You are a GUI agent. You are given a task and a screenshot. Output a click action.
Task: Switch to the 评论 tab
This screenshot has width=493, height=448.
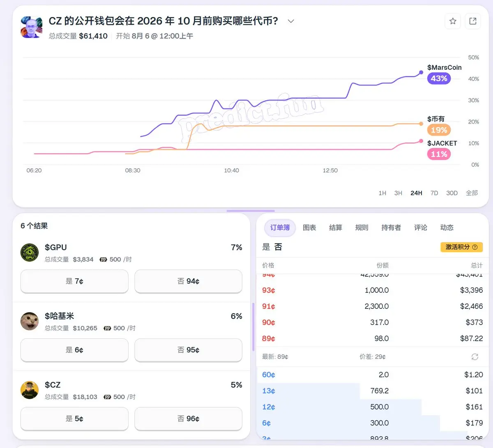point(421,228)
